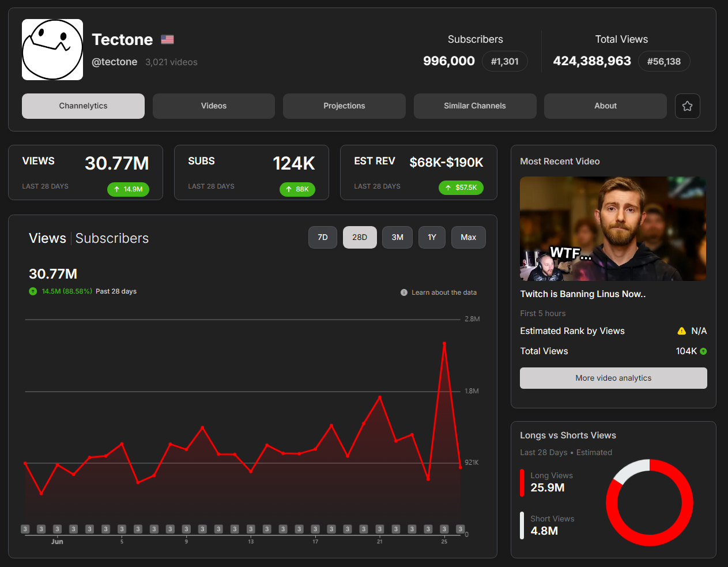Click the views rank badge #56,138
Viewport: 728px width, 567px height.
click(664, 61)
